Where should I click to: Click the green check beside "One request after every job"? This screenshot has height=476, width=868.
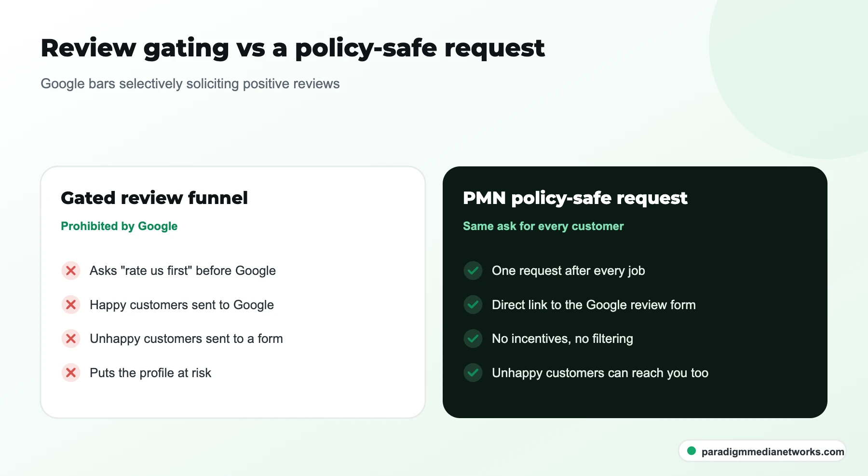click(473, 271)
